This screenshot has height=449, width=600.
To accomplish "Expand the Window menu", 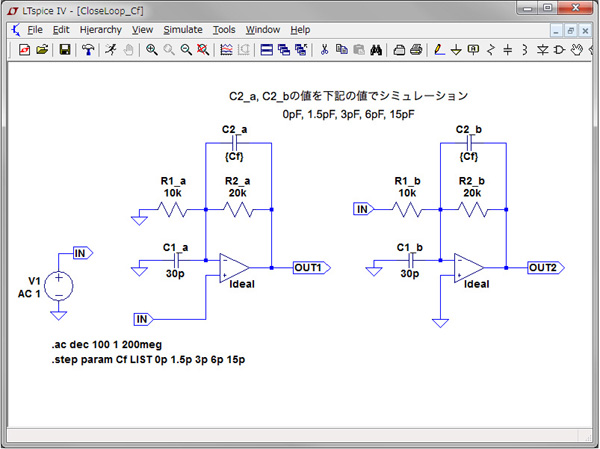I will coord(263,30).
